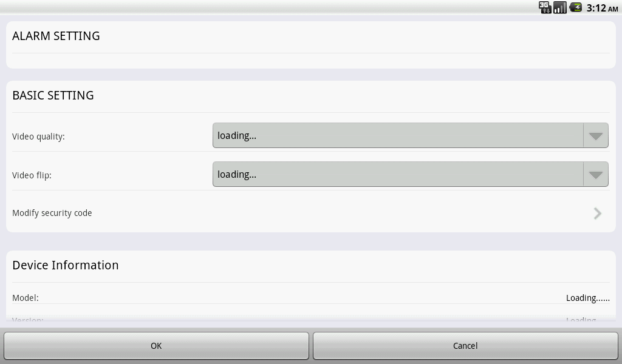Dismiss settings with the Cancel button

point(465,346)
